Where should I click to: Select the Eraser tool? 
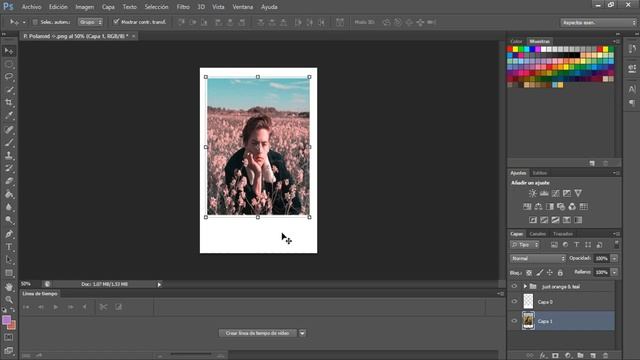pyautogui.click(x=9, y=181)
